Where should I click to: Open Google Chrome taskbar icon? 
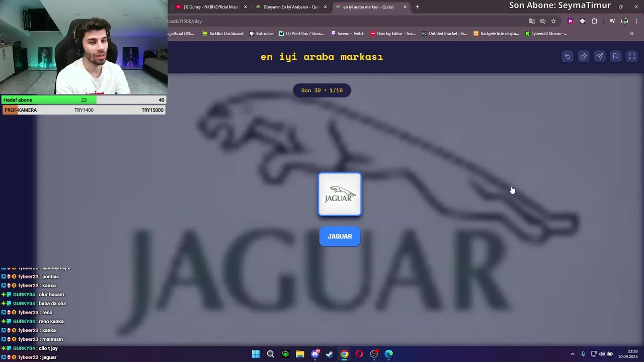pyautogui.click(x=344, y=354)
